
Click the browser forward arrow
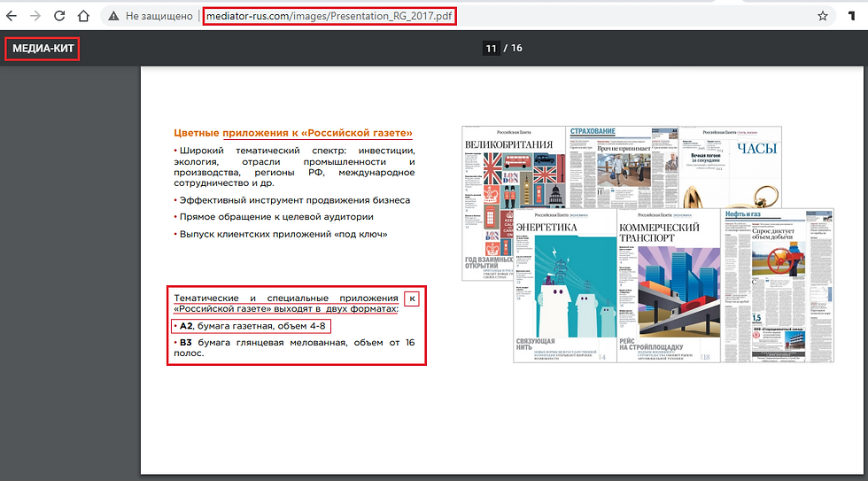[35, 16]
